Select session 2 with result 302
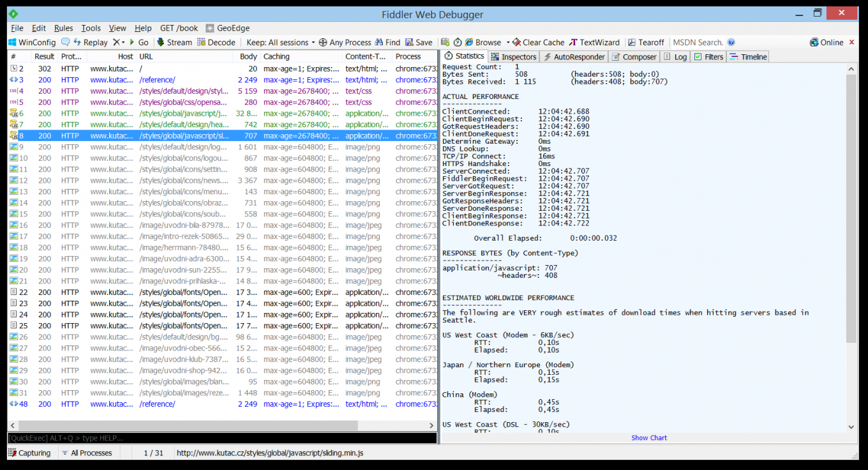This screenshot has width=868, height=470. (222, 68)
